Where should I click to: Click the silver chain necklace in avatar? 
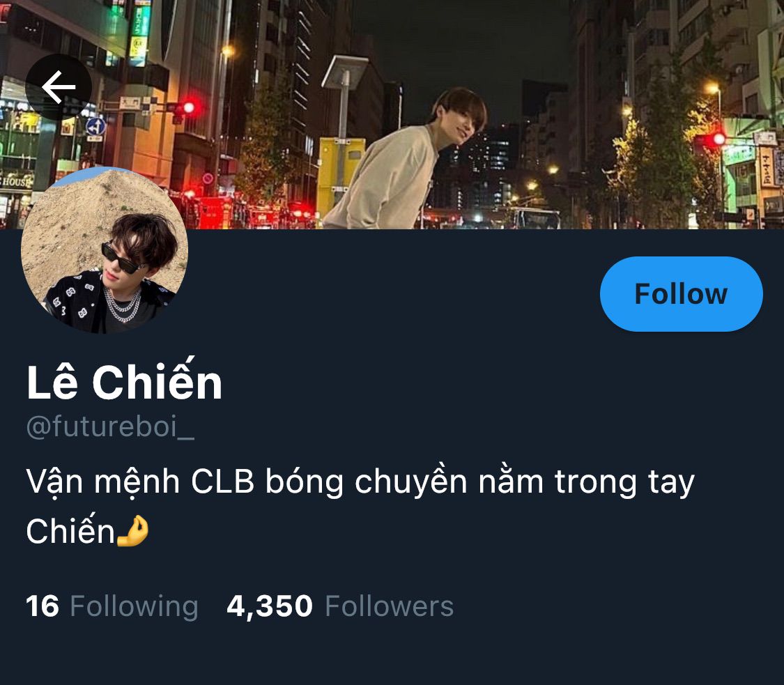122,305
